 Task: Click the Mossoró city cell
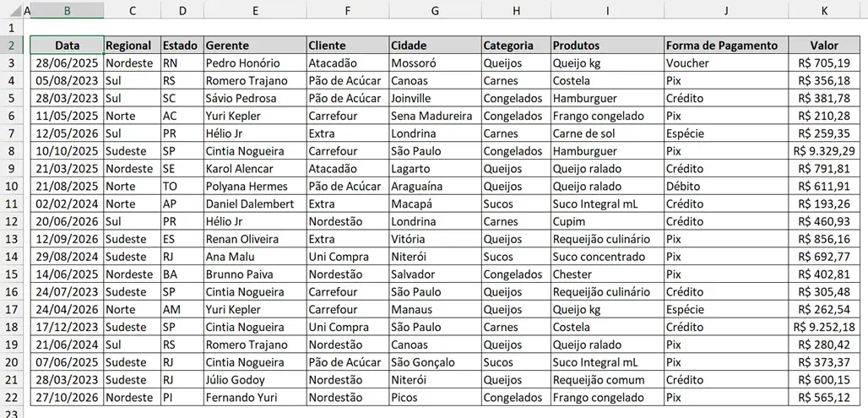[x=435, y=63]
